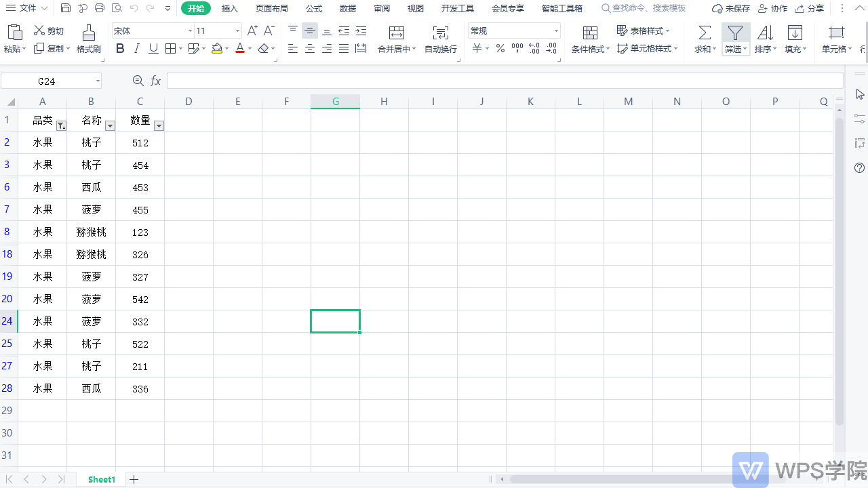This screenshot has height=488, width=868.
Task: Click the Merge and Center (合并居中) icon
Action: click(397, 33)
